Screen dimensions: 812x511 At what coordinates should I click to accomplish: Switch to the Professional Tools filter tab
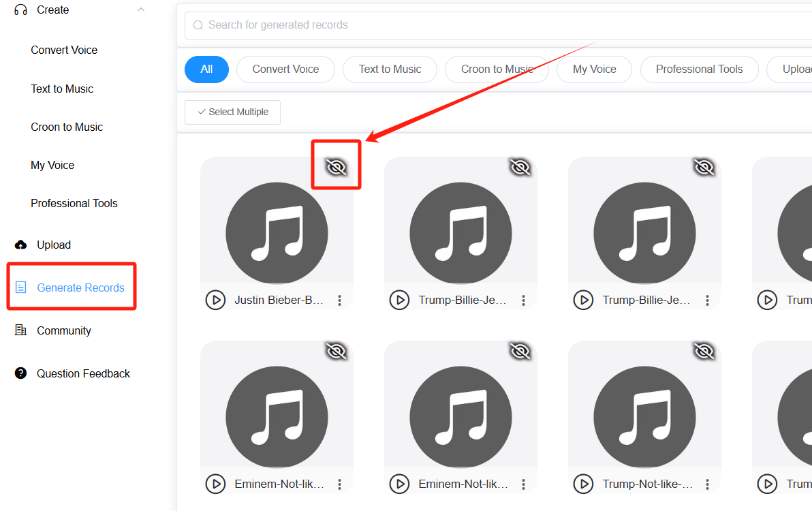700,69
